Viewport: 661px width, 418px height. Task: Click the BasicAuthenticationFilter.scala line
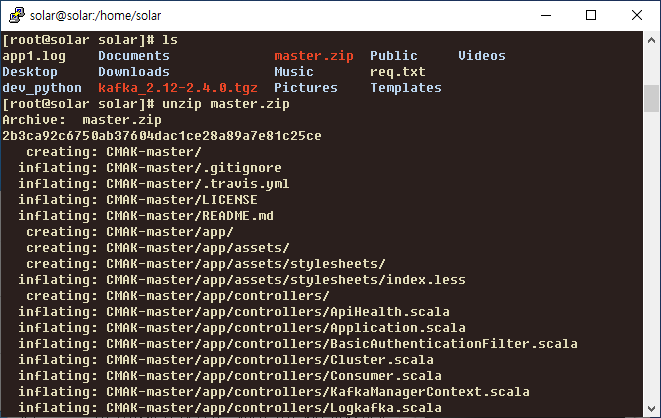pos(298,344)
